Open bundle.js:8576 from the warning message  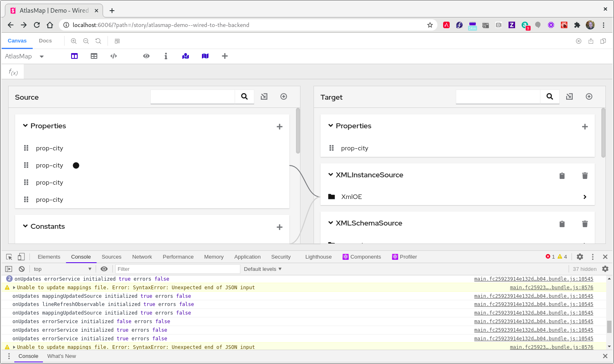coord(551,287)
